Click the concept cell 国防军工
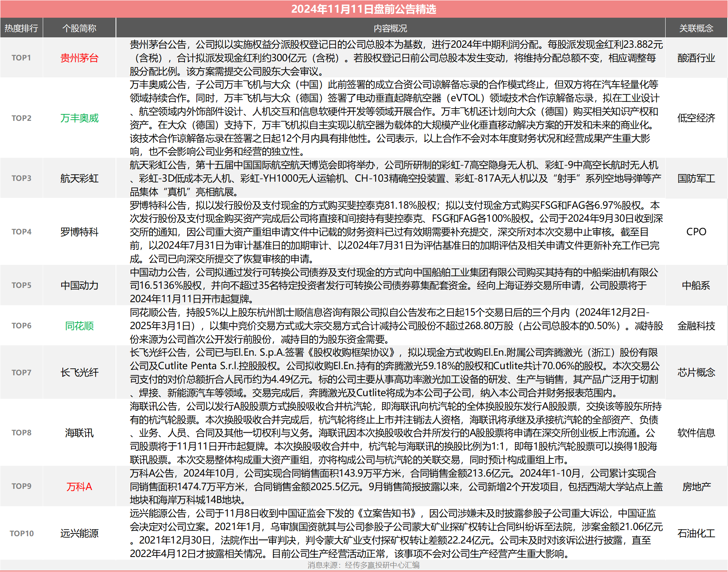Viewport: 728px width, 572px height. tap(696, 178)
